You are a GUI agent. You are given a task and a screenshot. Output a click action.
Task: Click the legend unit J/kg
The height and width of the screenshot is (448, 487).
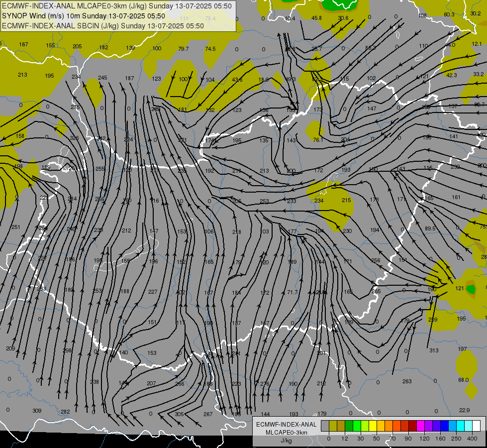[287, 441]
